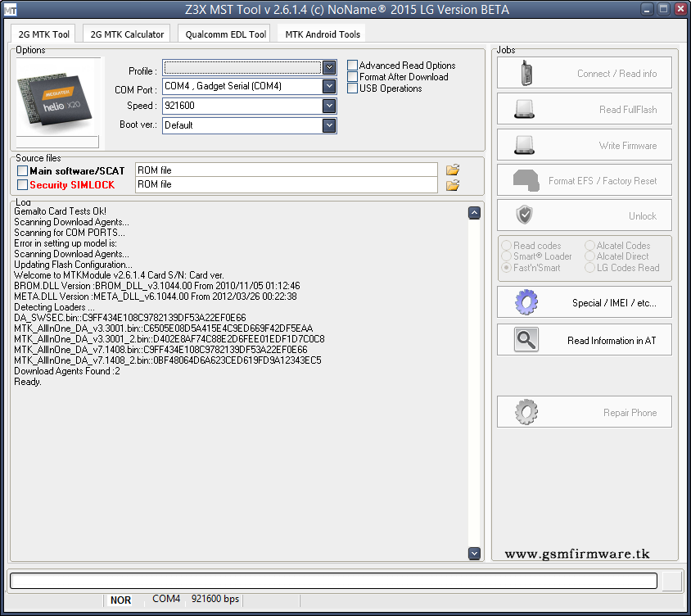
Task: Click the empty progress bar at bottom
Action: (333, 581)
